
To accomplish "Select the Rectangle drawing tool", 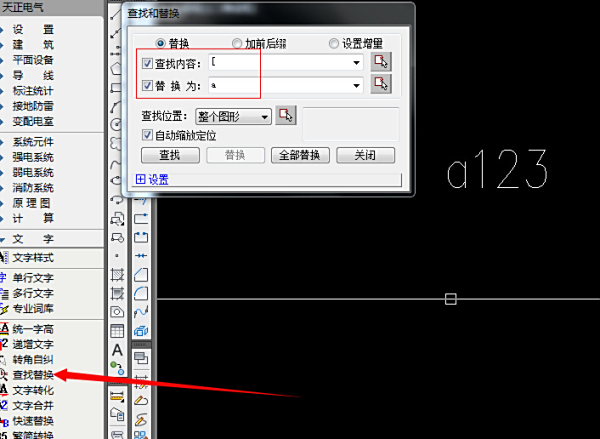I will tap(116, 88).
